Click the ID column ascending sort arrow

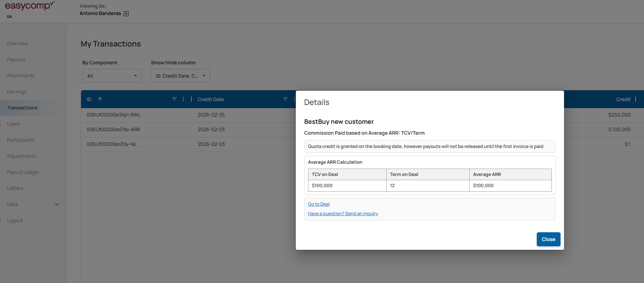click(100, 99)
